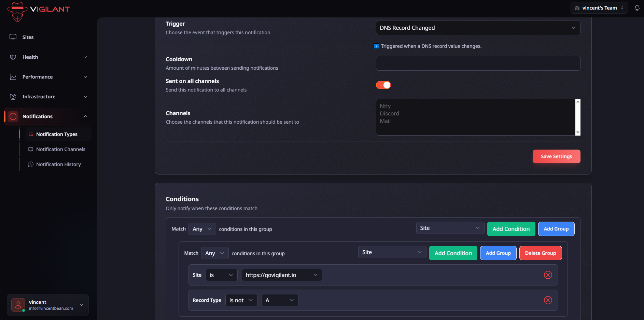The height and width of the screenshot is (320, 644).
Task: Change the 'is not' record type operator
Action: click(241, 300)
